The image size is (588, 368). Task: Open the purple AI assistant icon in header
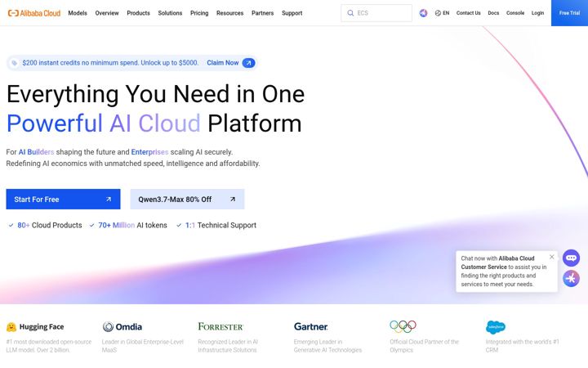(423, 13)
